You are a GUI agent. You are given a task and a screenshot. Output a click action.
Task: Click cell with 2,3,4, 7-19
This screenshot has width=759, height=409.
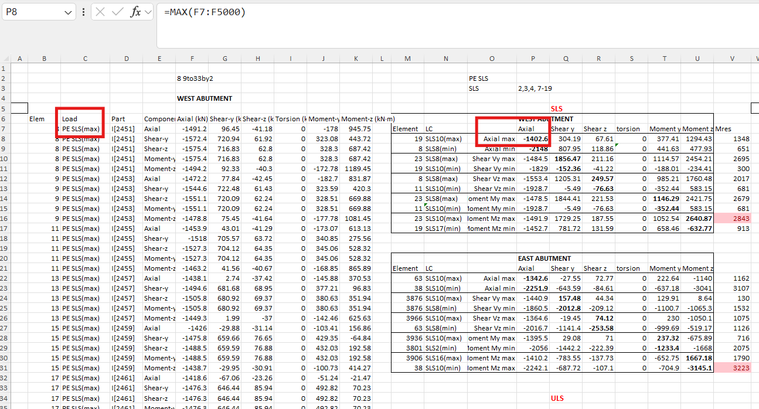point(535,89)
